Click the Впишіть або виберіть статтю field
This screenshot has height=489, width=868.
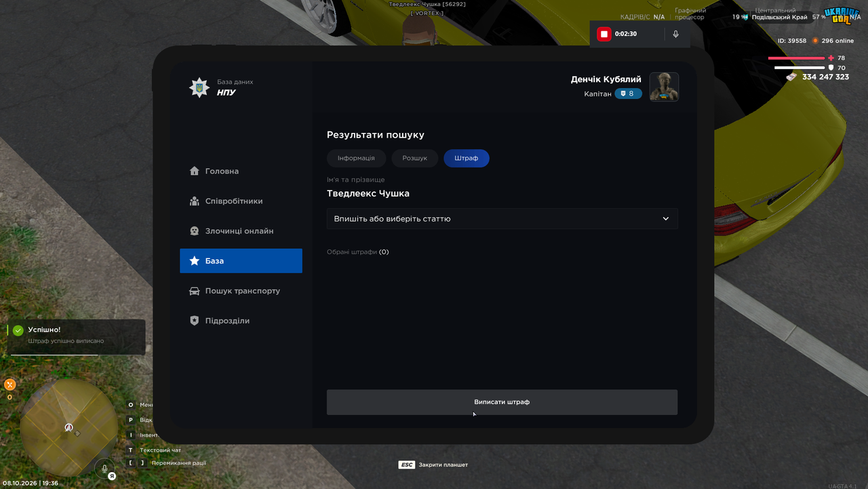(502, 219)
